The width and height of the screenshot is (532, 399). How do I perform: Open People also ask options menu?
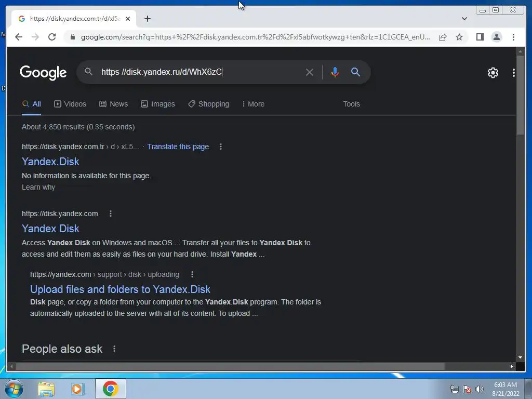click(114, 349)
